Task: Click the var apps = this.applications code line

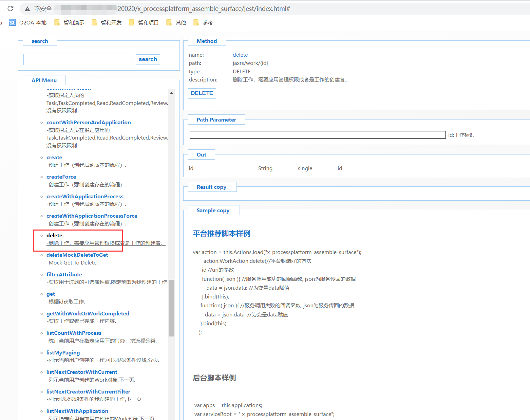Action: (228, 405)
